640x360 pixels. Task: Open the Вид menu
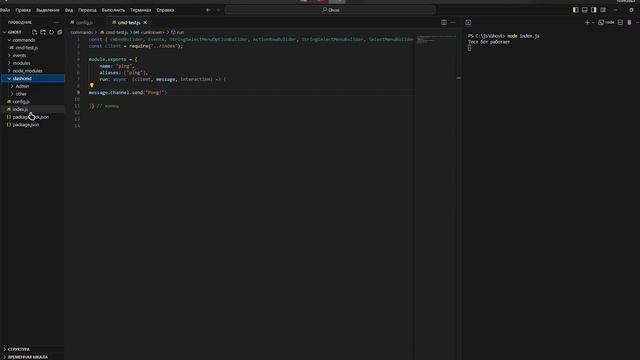pos(69,10)
